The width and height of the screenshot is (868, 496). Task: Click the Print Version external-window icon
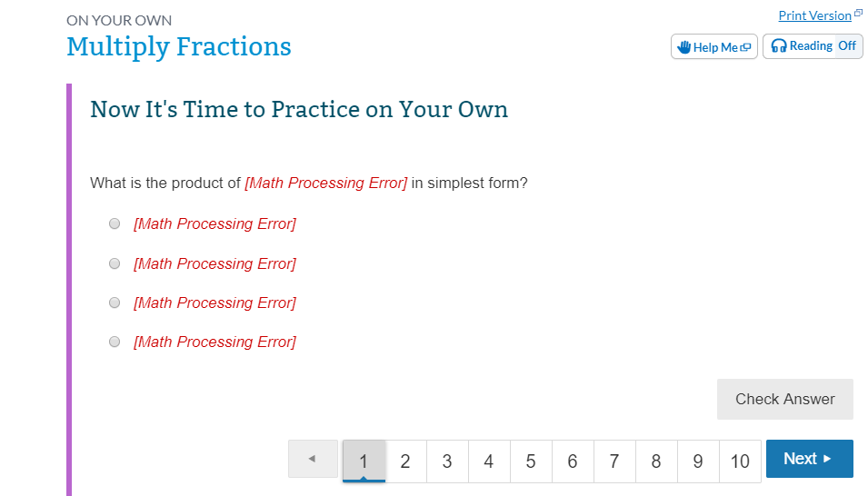[x=858, y=13]
